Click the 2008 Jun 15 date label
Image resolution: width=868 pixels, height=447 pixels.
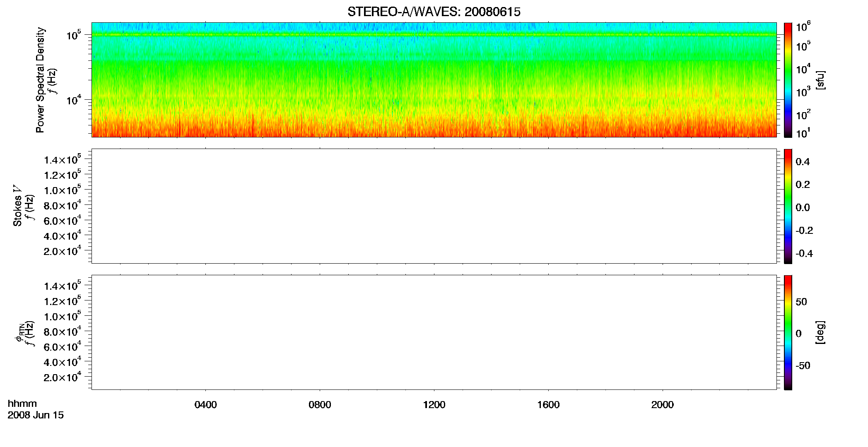(36, 415)
